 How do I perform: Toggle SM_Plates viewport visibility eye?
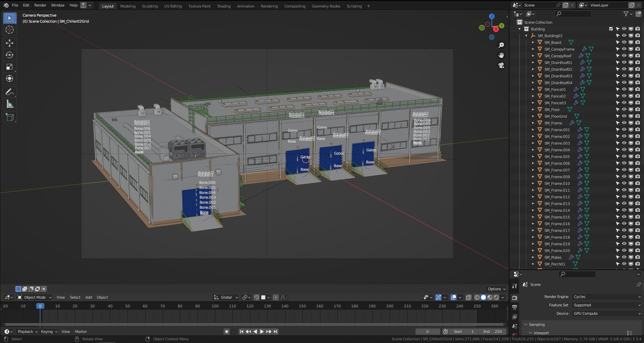tap(624, 257)
